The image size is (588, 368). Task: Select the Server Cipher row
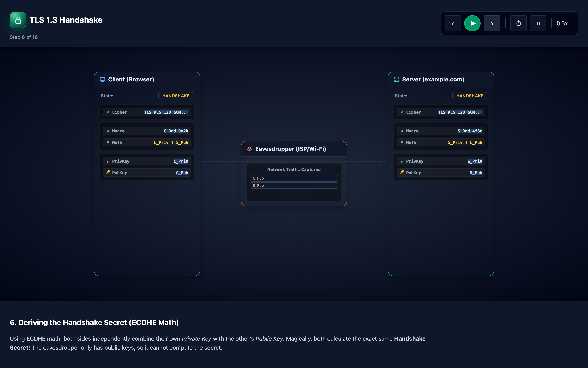coord(441,112)
